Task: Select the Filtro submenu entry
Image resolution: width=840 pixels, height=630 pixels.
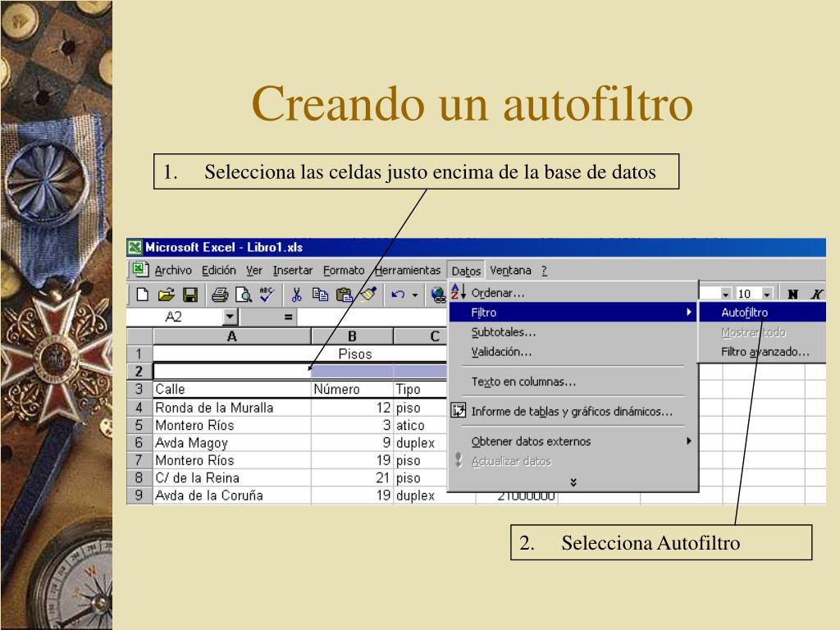Action: pyautogui.click(x=573, y=313)
